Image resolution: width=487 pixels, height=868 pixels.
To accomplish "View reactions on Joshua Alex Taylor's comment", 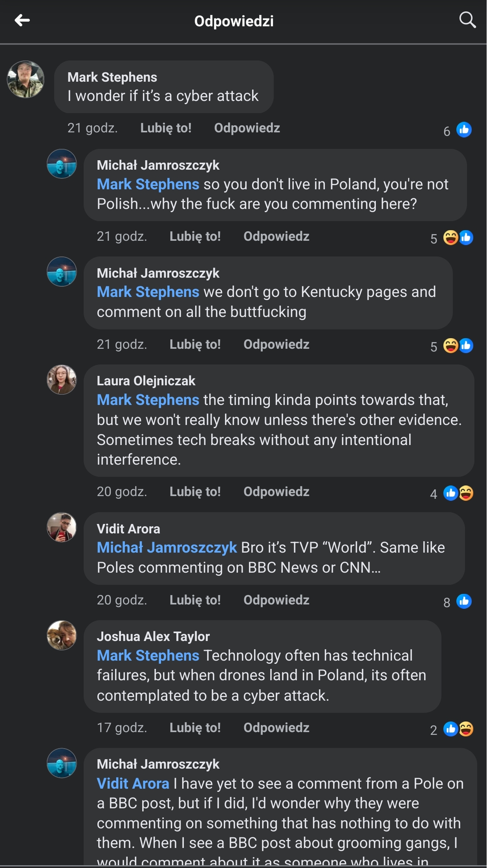I will click(x=458, y=729).
